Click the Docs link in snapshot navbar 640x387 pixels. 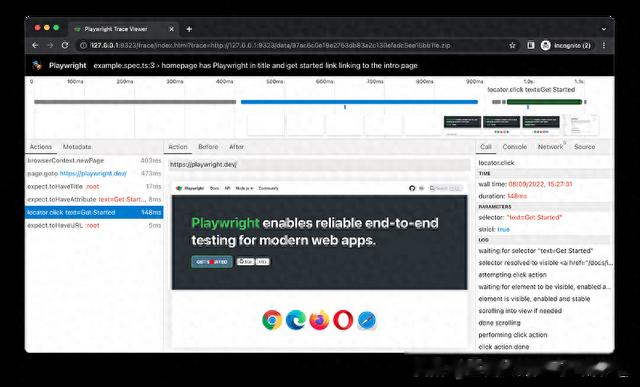tap(214, 188)
